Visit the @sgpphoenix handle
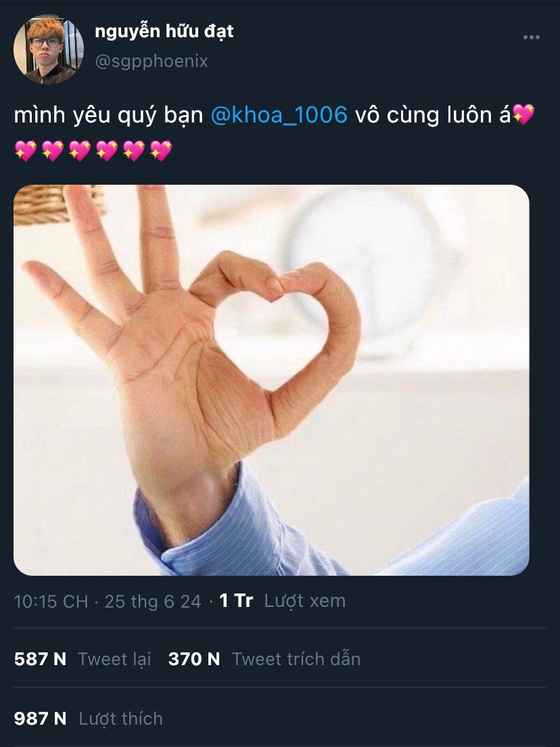 click(x=151, y=62)
